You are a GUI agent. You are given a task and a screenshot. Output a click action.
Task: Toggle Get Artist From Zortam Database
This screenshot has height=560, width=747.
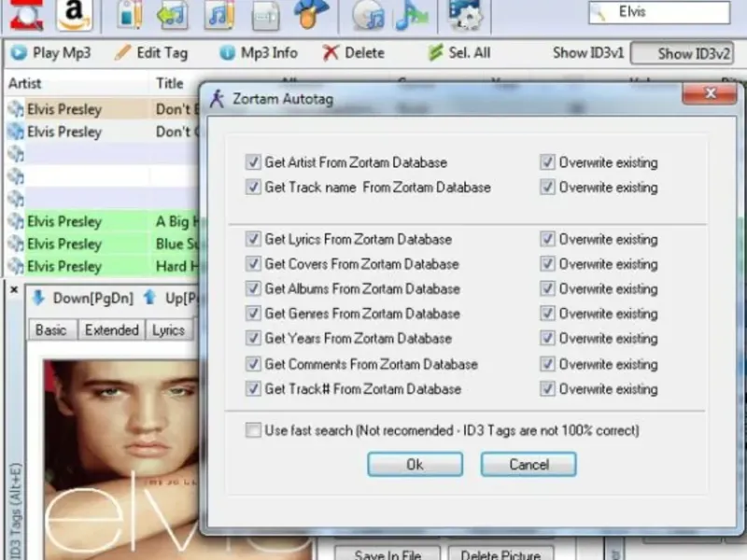(252, 162)
